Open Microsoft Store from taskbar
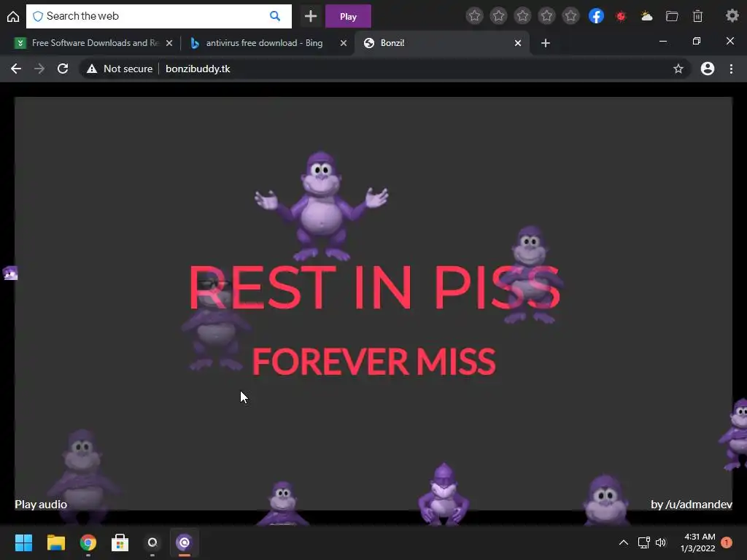The image size is (747, 560). pyautogui.click(x=120, y=542)
